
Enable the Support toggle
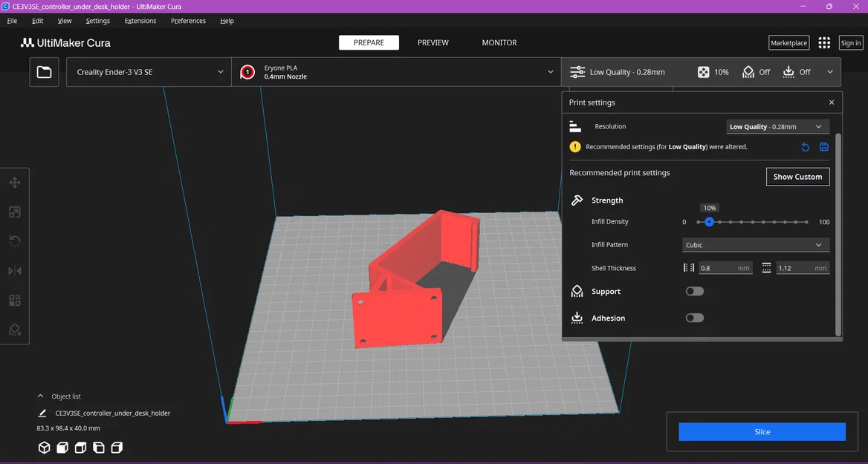(x=695, y=292)
